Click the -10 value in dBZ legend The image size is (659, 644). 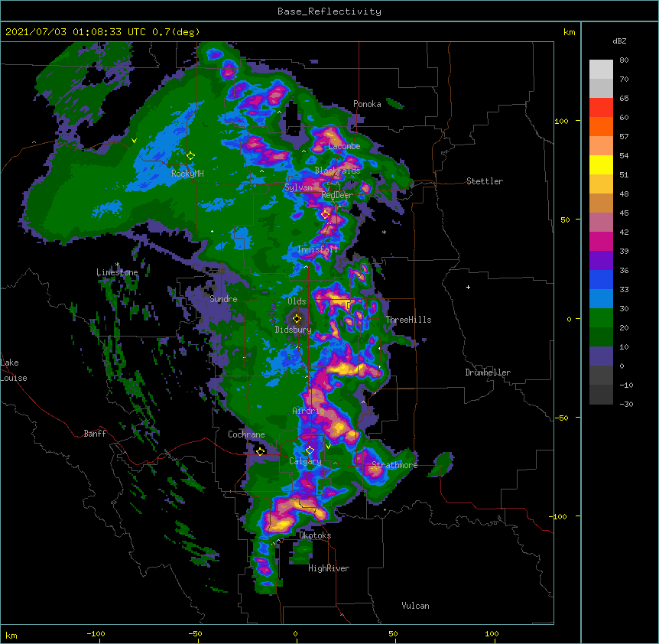click(626, 385)
